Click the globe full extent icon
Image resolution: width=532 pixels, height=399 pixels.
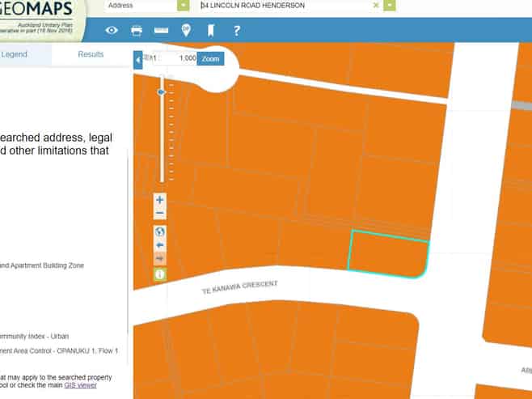[160, 231]
